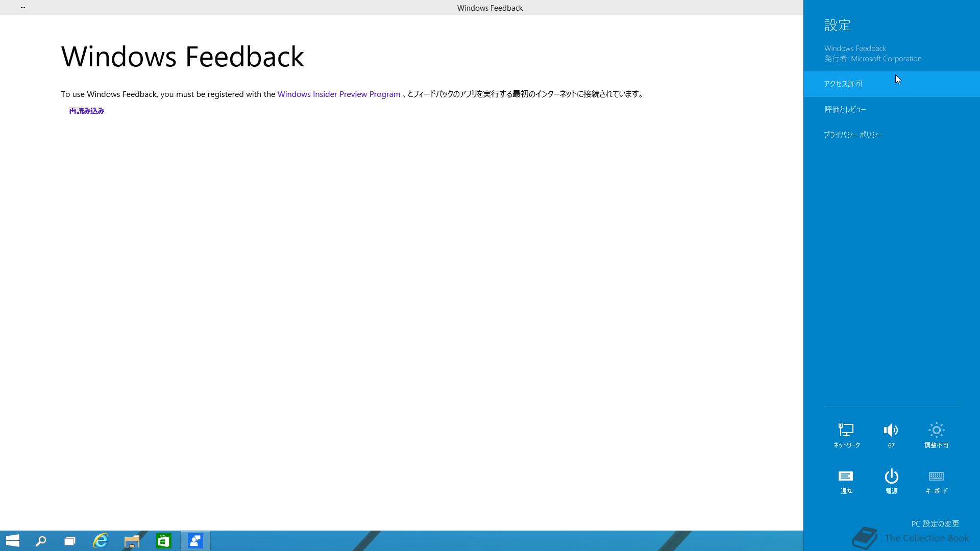Open File Explorer from taskbar
Screen dimensions: 980x551
132,541
